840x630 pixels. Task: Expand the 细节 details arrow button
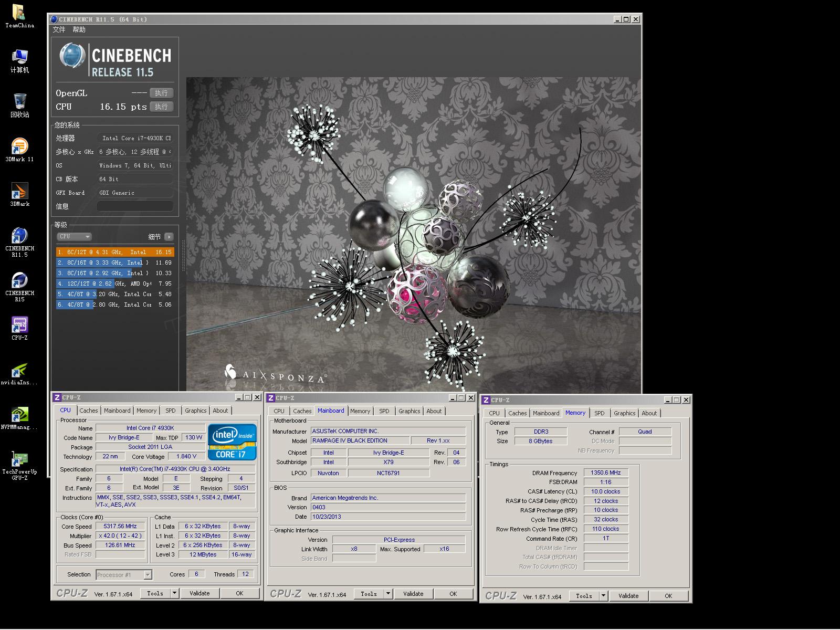(x=169, y=237)
